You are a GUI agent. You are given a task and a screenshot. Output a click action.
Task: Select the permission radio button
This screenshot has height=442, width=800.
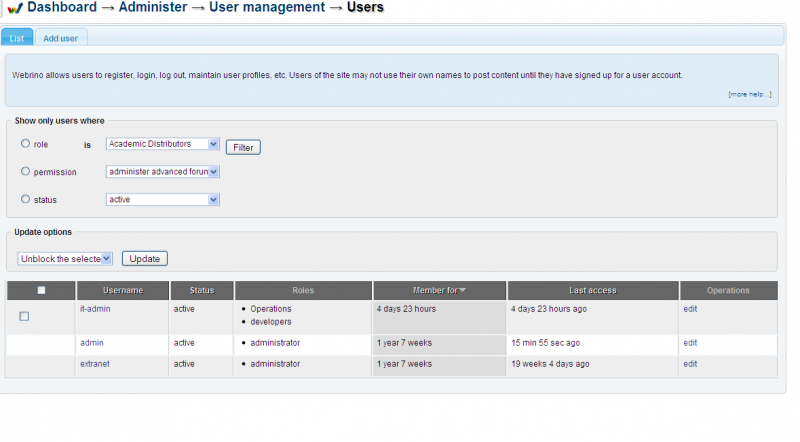tap(25, 171)
